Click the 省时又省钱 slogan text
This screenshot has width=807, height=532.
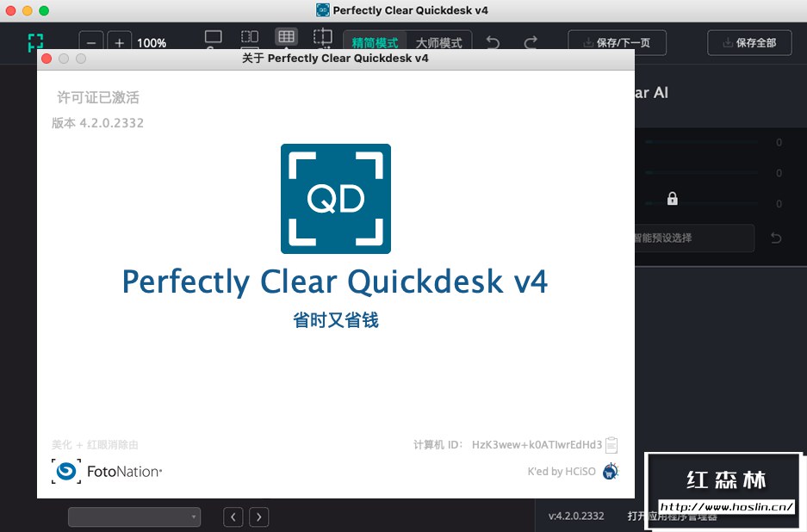click(336, 320)
